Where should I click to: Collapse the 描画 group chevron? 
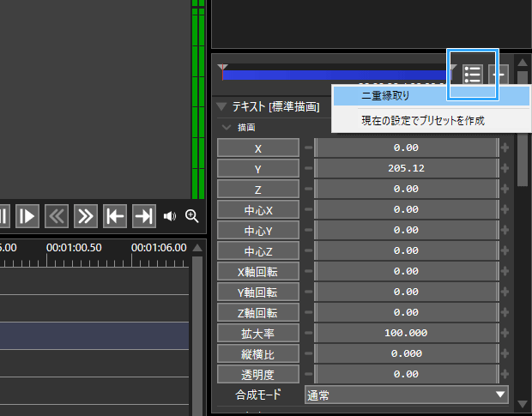pyautogui.click(x=226, y=128)
